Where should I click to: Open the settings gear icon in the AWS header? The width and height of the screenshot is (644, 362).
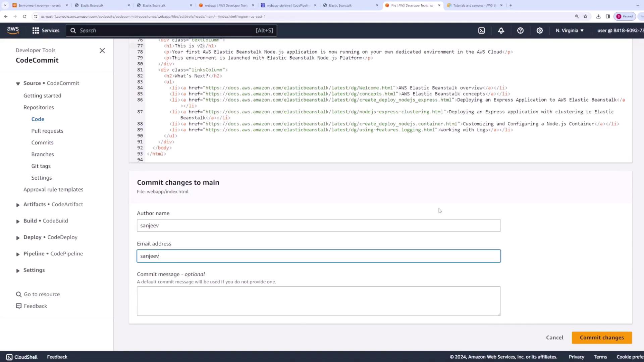coord(539,31)
